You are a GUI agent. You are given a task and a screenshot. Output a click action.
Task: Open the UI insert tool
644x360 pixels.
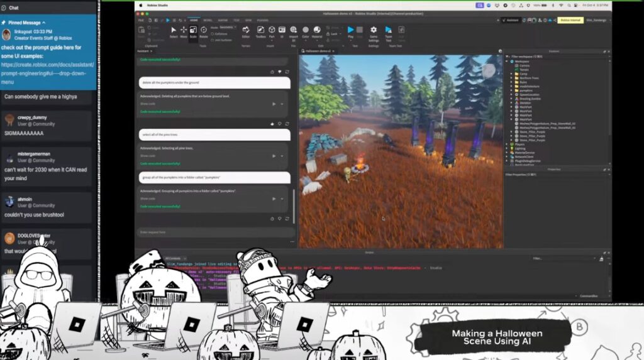point(282,32)
